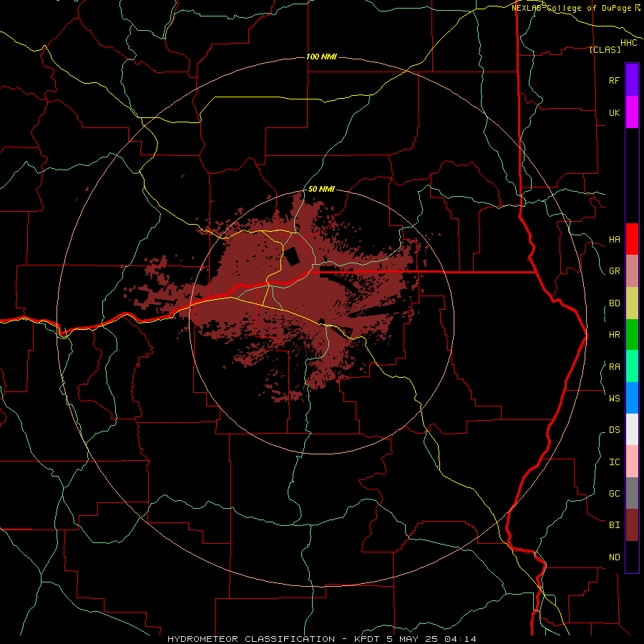The image size is (644, 644).
Task: Click the GC legend label
Action: click(614, 493)
